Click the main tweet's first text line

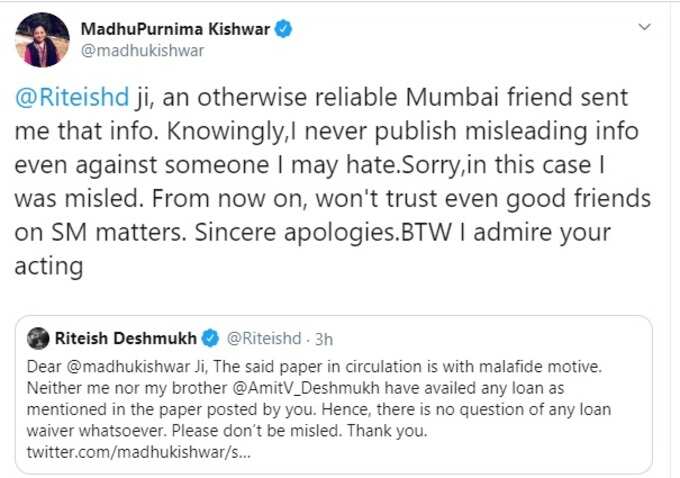click(x=321, y=97)
